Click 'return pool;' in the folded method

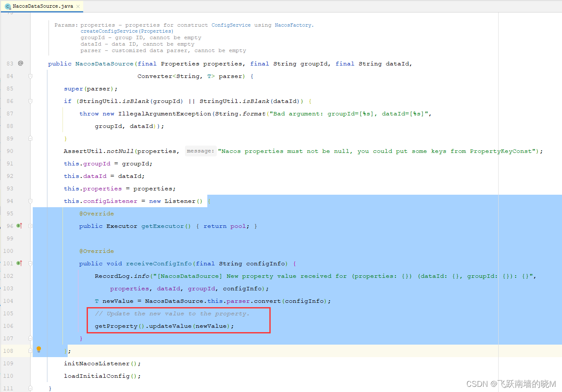point(226,226)
